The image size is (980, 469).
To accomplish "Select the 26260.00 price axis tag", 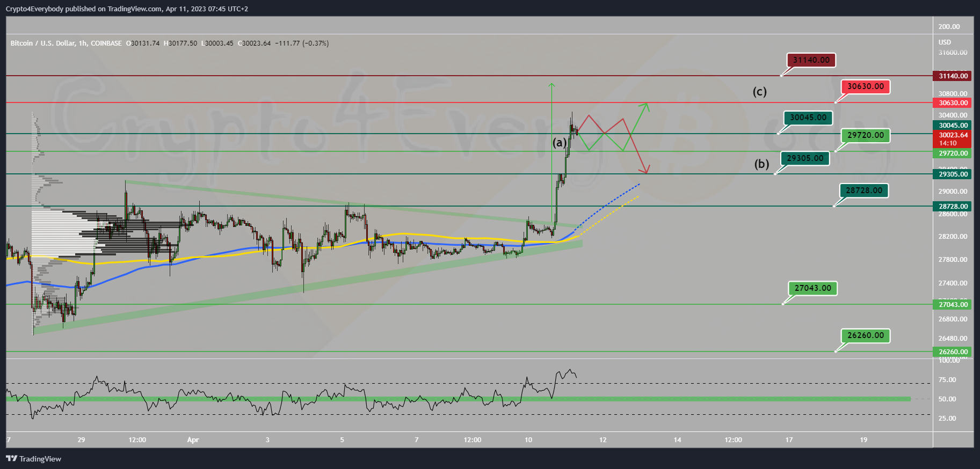I will pos(953,352).
